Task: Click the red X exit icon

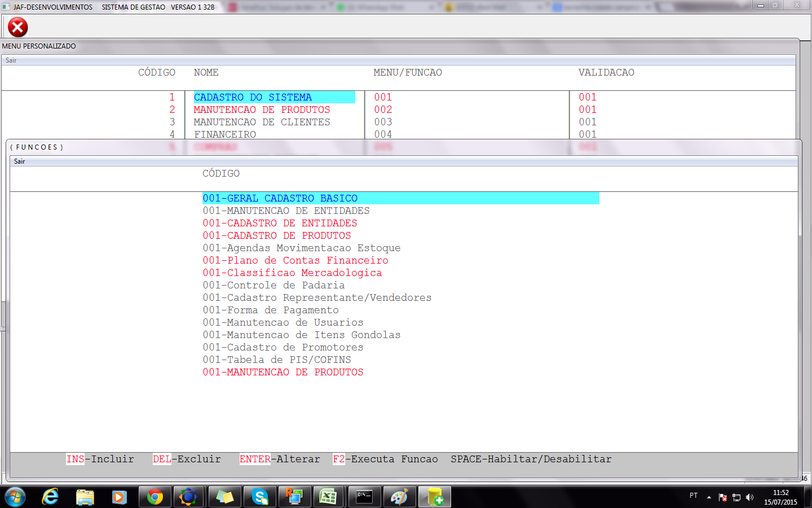Action: pos(17,27)
